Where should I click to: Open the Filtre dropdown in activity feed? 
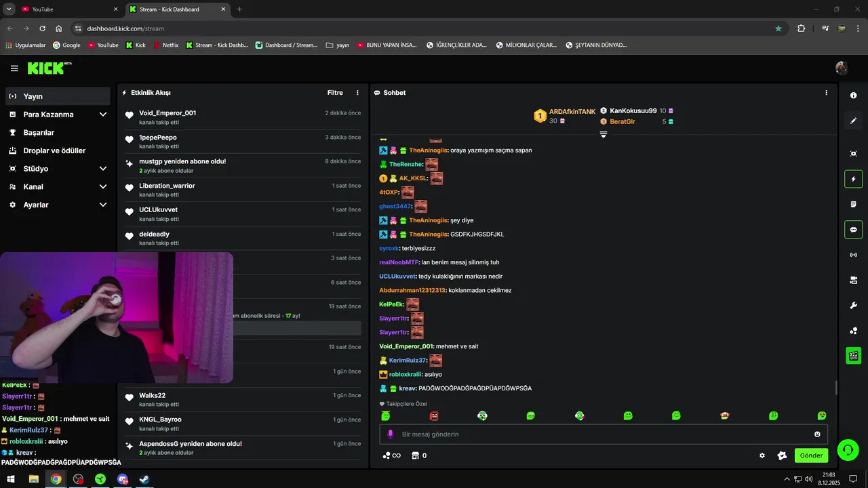coord(335,93)
